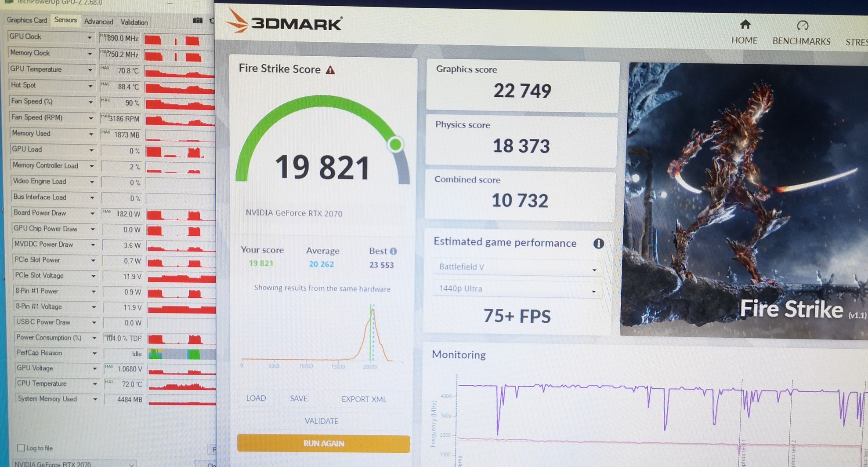Click the Combined score value 10 732
Image resolution: width=868 pixels, height=467 pixels.
520,201
